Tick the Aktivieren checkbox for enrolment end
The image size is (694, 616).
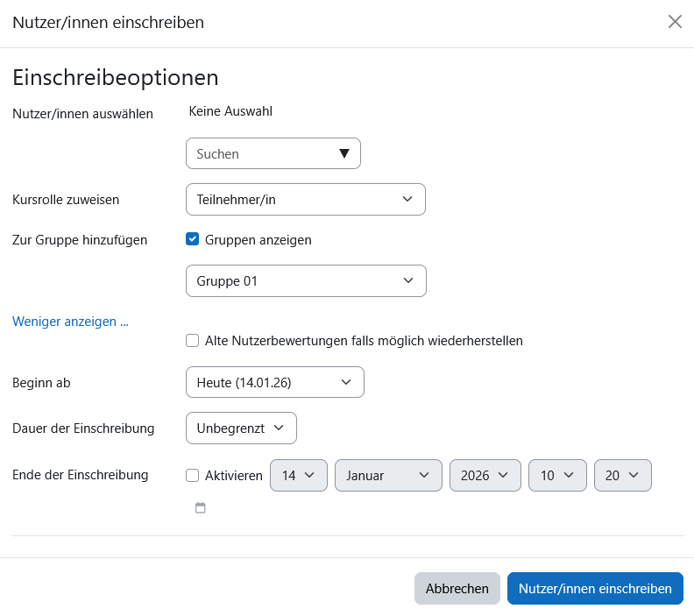192,476
